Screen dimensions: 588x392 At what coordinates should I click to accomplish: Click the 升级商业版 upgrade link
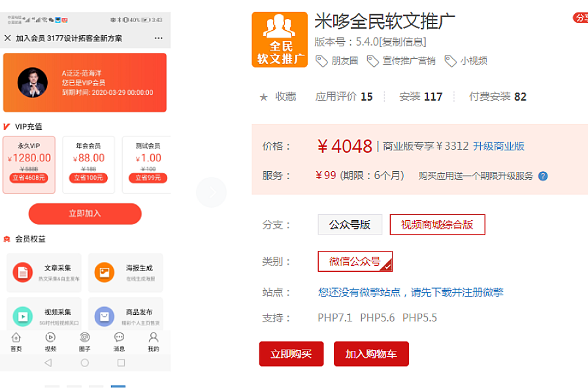pyautogui.click(x=498, y=146)
